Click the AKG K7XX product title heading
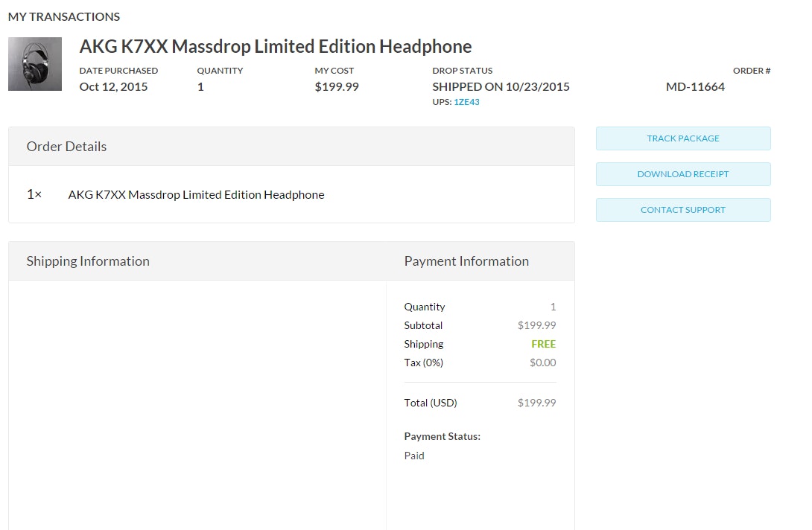Image resolution: width=812 pixels, height=530 pixels. [276, 46]
